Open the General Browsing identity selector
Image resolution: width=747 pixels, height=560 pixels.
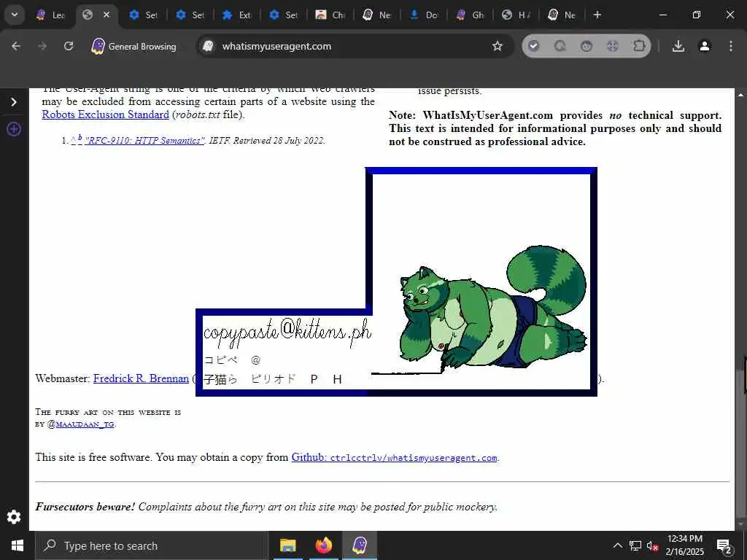point(134,46)
